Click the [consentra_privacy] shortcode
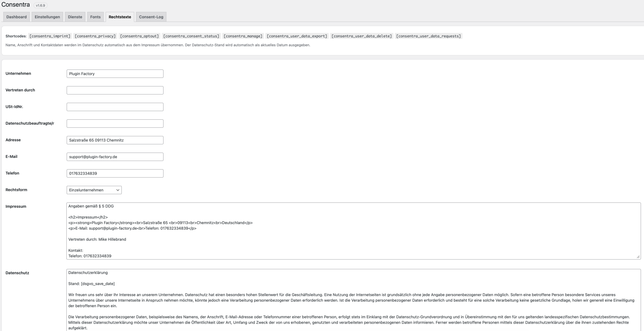The width and height of the screenshot is (644, 331). click(95, 36)
